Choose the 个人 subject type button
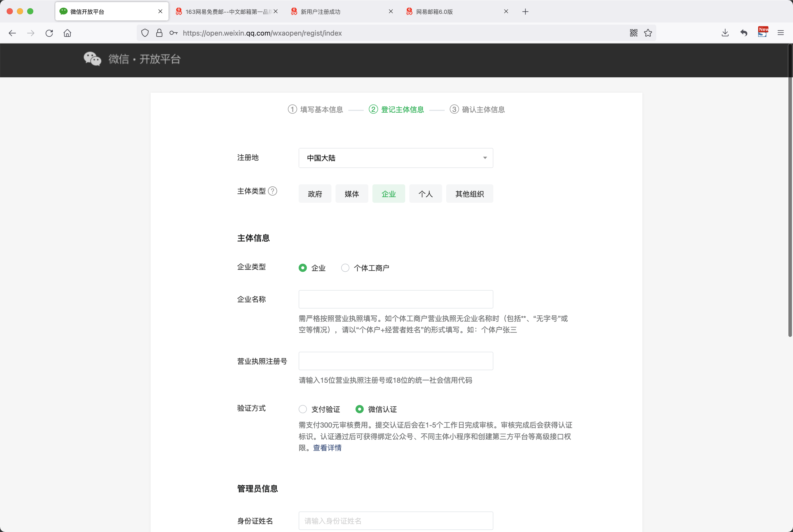 coord(425,194)
